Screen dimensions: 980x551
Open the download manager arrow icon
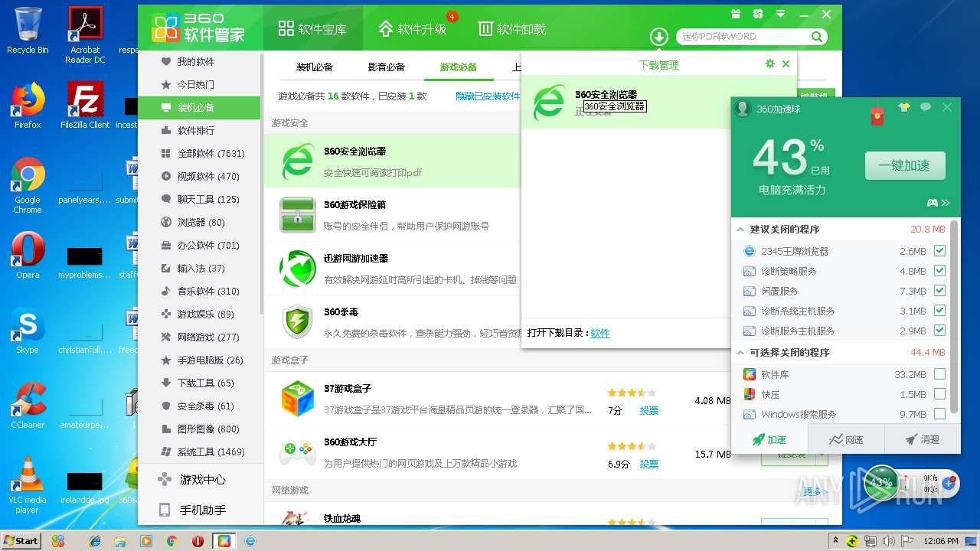pyautogui.click(x=659, y=37)
